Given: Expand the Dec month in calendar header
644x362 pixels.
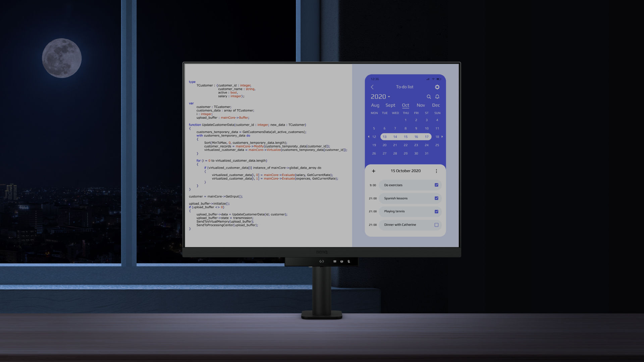Looking at the screenshot, I should pyautogui.click(x=436, y=105).
